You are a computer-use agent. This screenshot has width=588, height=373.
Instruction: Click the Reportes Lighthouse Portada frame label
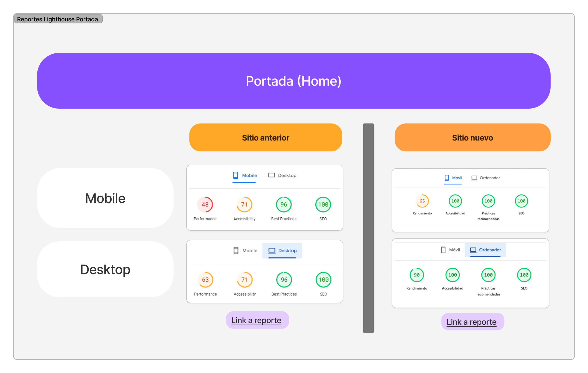(x=58, y=19)
